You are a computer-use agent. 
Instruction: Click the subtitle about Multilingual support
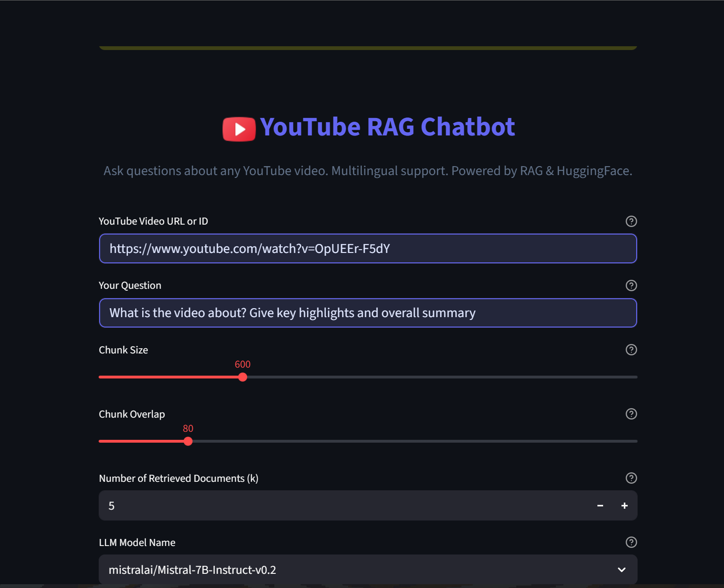point(367,171)
